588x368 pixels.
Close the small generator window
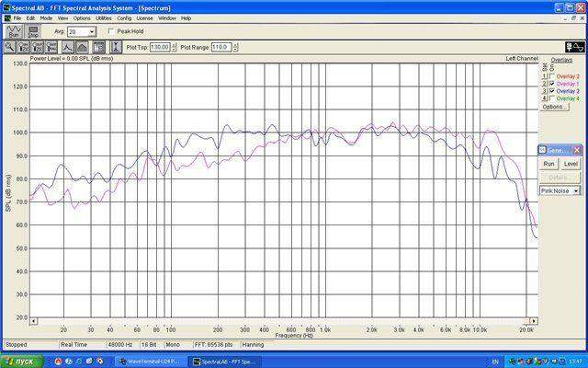tap(577, 150)
